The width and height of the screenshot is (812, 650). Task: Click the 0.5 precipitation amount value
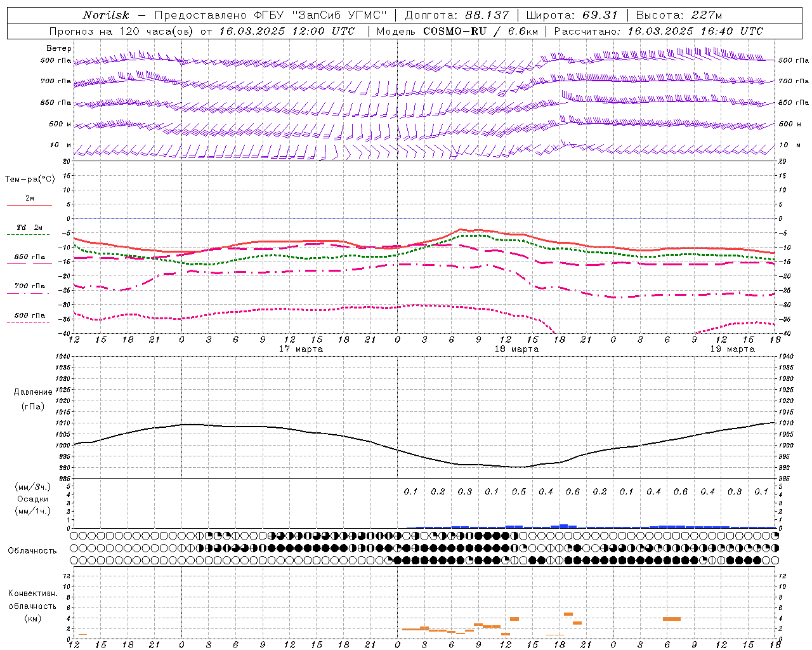519,491
